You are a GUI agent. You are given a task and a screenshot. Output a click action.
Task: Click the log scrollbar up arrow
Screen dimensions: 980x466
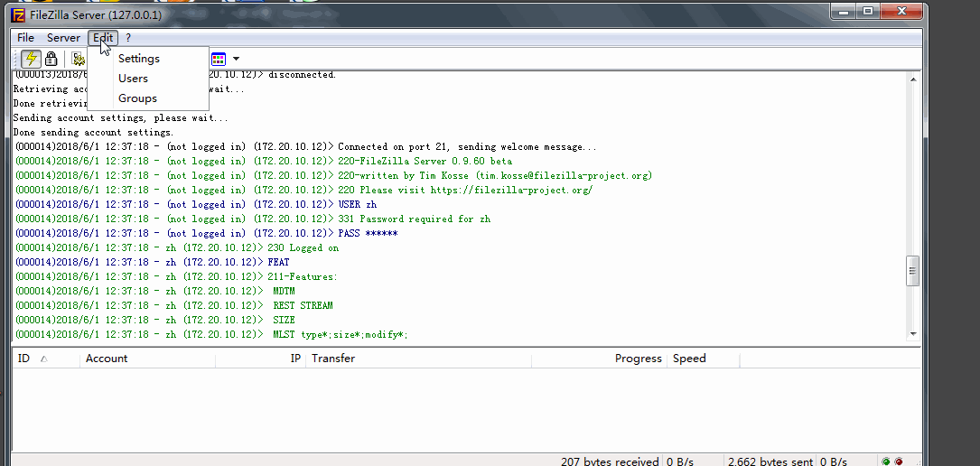[913, 79]
